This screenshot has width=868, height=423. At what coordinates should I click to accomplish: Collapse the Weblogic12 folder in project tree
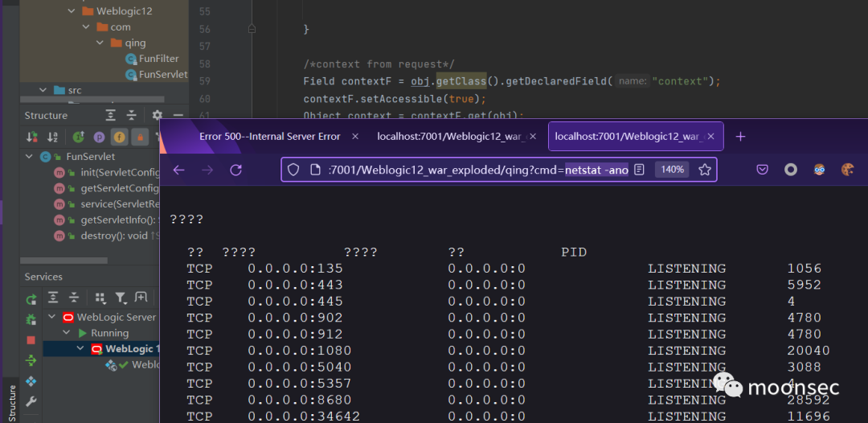coord(71,11)
